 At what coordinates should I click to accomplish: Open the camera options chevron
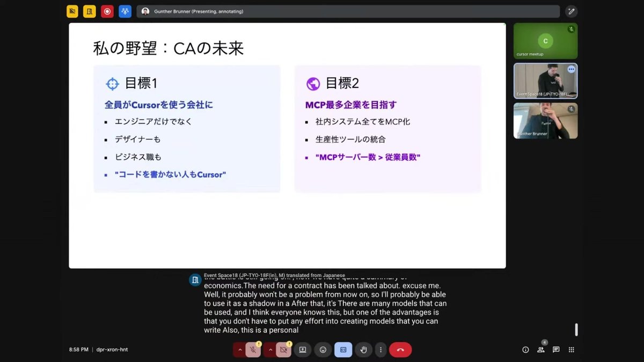[270, 349]
